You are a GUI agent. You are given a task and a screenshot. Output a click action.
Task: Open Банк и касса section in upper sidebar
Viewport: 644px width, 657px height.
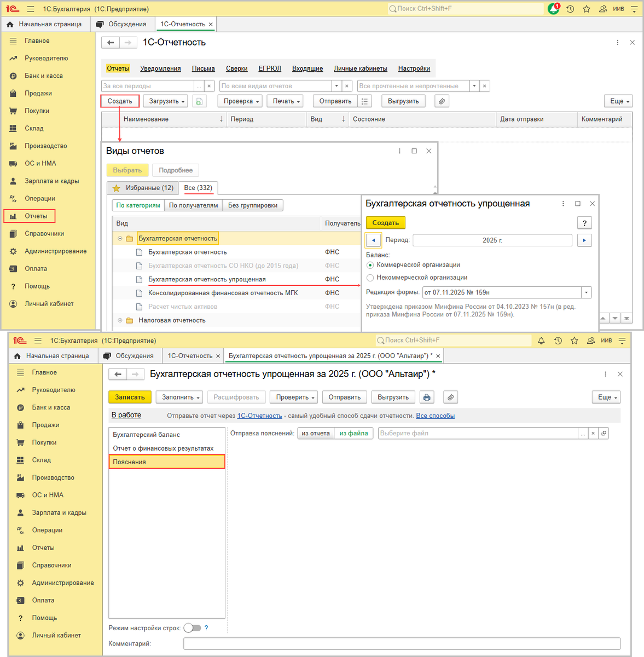[x=44, y=76]
